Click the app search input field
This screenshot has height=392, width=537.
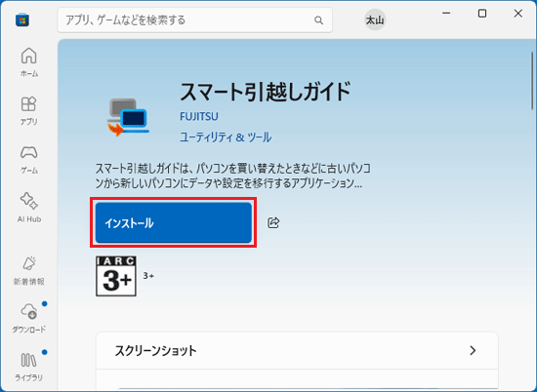click(x=194, y=20)
